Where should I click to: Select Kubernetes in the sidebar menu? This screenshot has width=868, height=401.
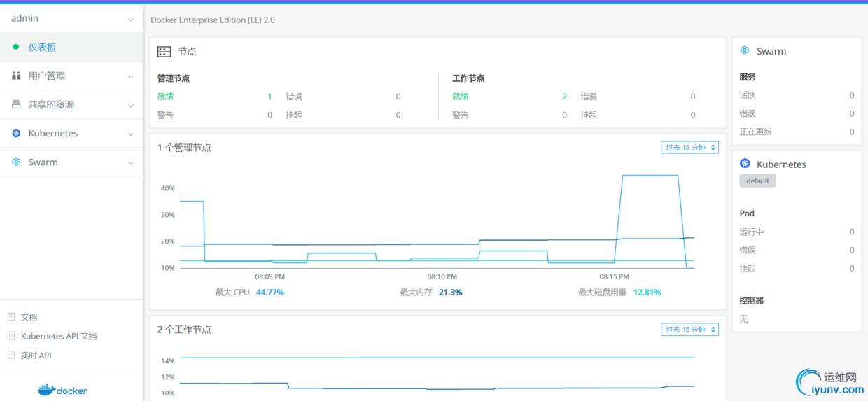click(x=71, y=133)
